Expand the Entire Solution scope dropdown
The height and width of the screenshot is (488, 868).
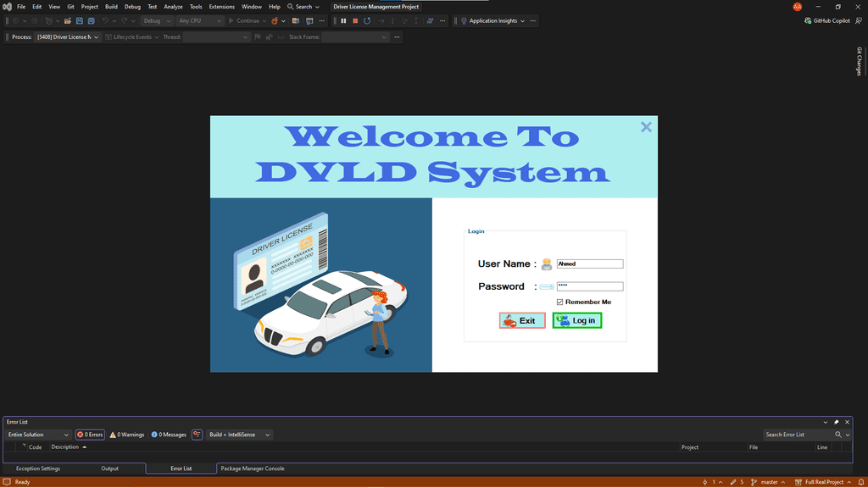[x=38, y=435]
